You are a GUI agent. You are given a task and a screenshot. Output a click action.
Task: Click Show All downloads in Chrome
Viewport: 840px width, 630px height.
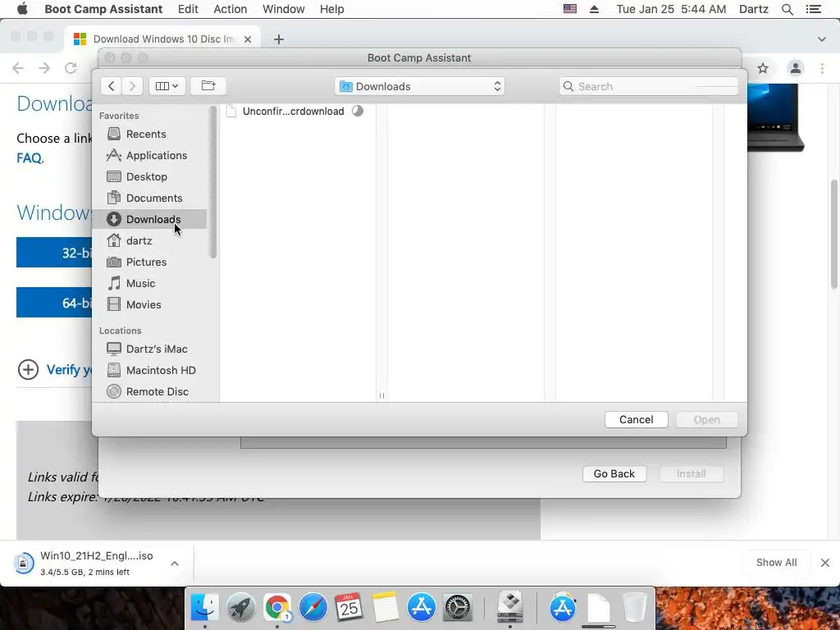(776, 563)
